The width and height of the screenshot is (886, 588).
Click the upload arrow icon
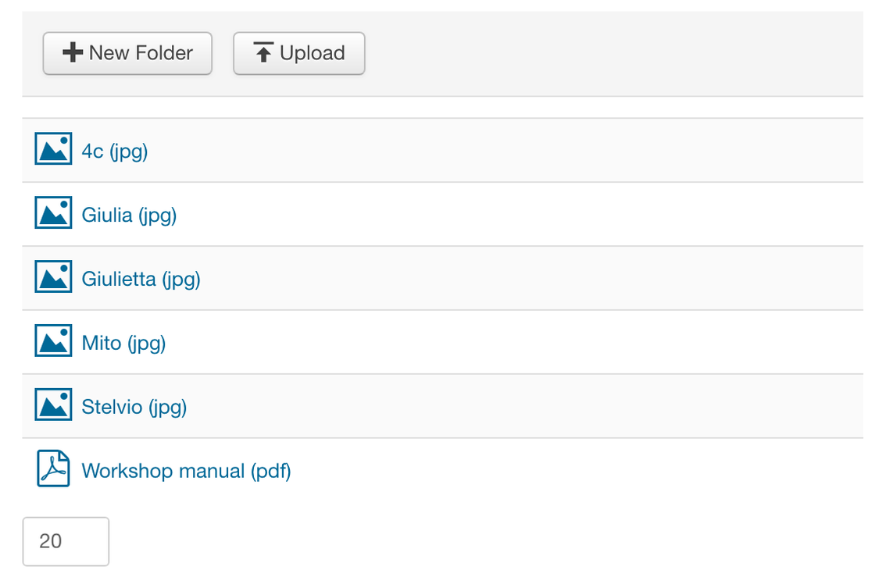click(x=263, y=52)
